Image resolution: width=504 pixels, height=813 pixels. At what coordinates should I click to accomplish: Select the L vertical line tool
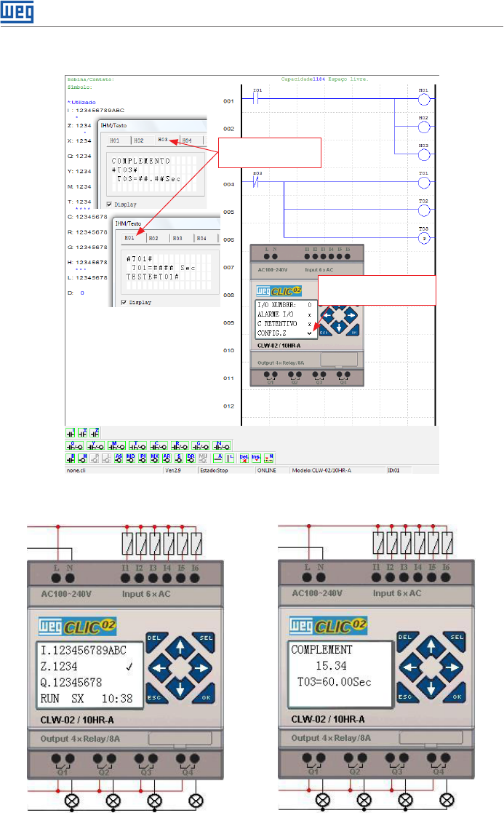[230, 459]
